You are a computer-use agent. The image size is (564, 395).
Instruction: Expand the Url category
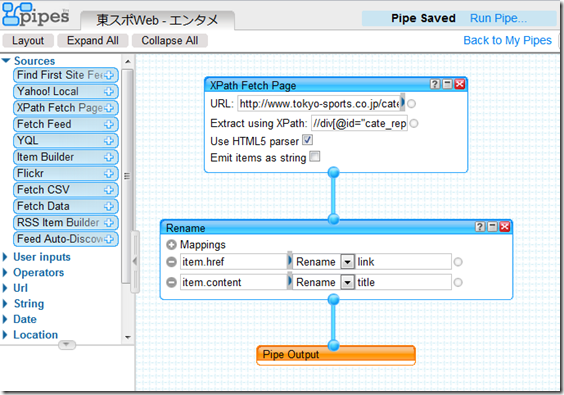click(5, 288)
